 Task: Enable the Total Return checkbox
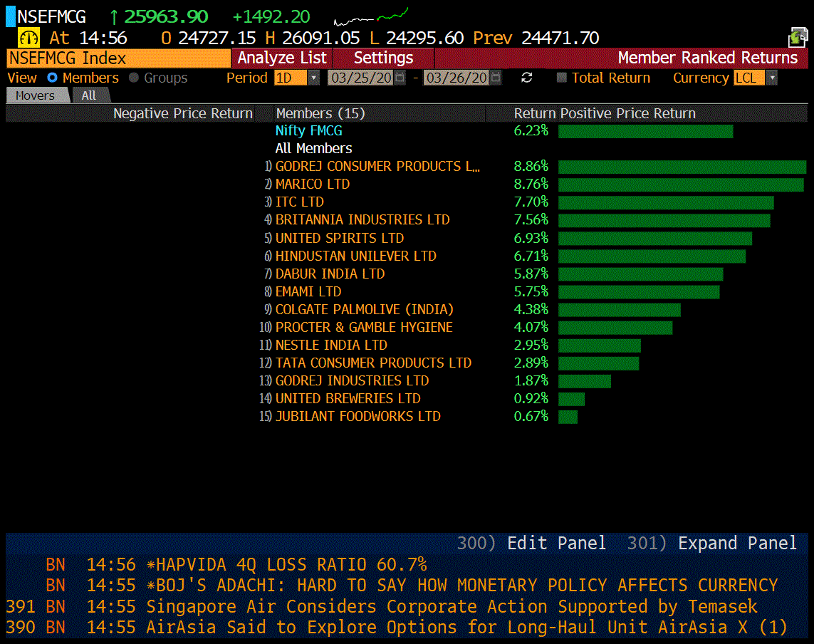(x=562, y=78)
